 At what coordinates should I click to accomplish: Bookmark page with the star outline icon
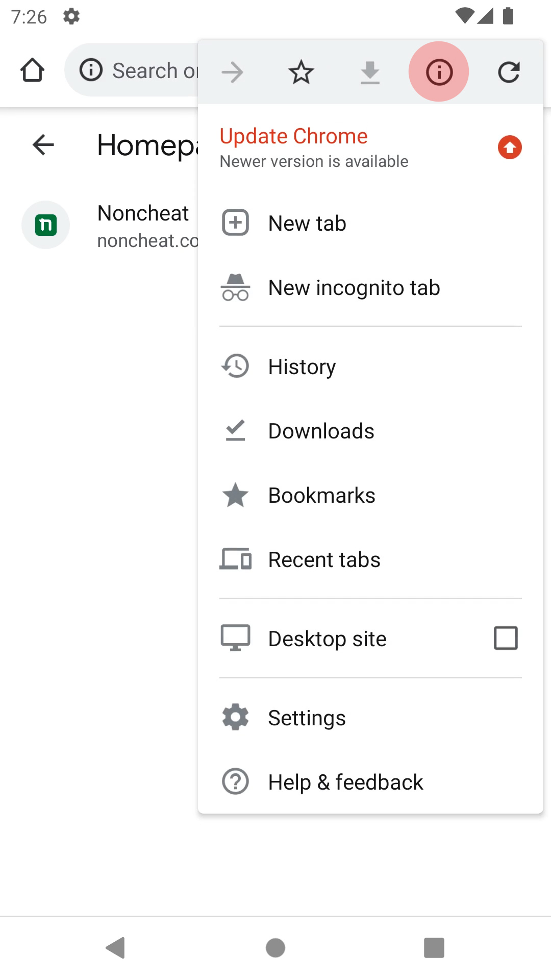(x=301, y=72)
